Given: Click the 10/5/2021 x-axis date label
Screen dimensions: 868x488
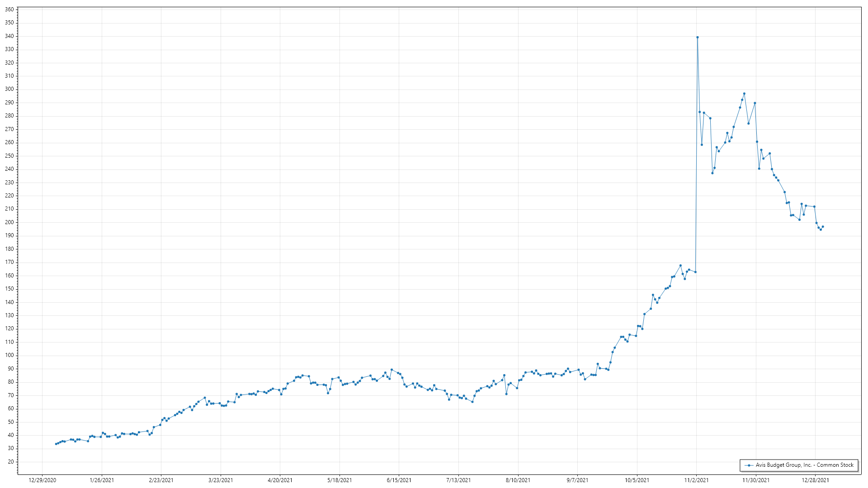Looking at the screenshot, I should click(x=637, y=480).
